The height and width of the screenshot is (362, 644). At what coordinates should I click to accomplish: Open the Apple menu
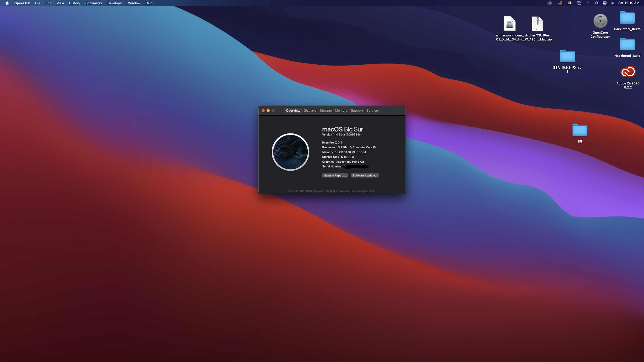click(x=7, y=3)
